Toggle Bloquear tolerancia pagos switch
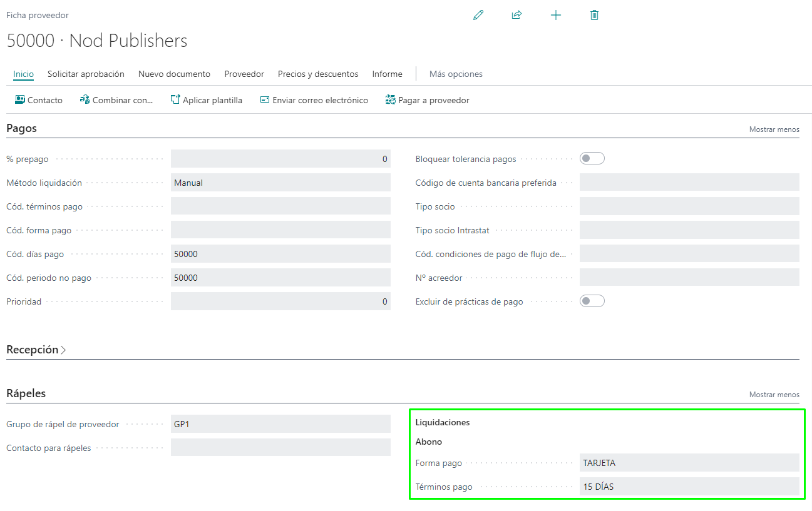812x511 pixels. pos(592,159)
